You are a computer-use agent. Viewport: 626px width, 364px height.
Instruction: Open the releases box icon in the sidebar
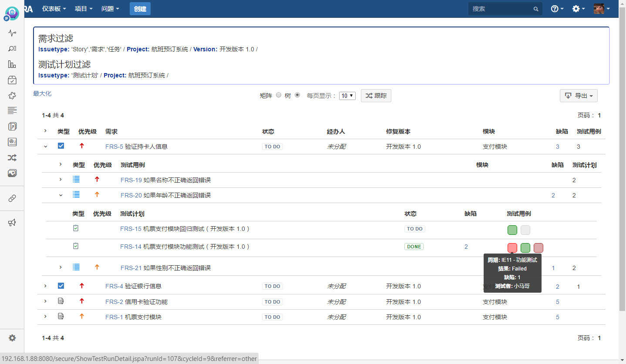point(12,80)
